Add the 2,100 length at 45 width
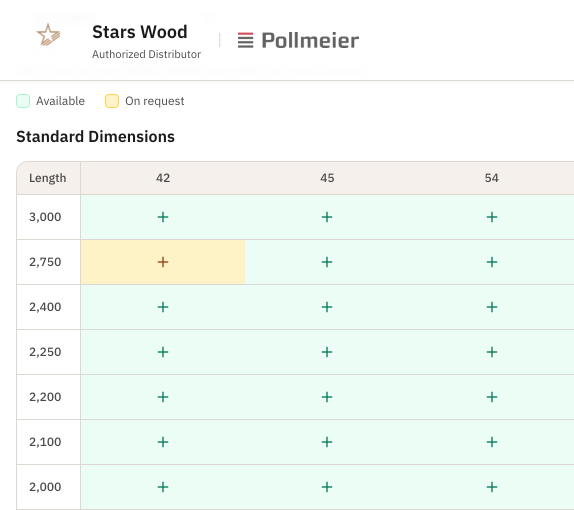The height and width of the screenshot is (510, 574). click(x=327, y=442)
